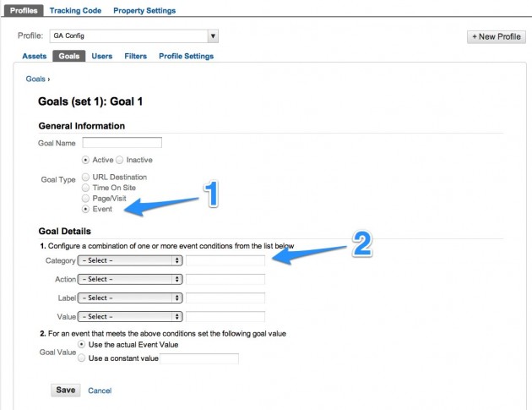Expand the Value condition dropdown
This screenshot has height=410, width=532.
coord(130,316)
